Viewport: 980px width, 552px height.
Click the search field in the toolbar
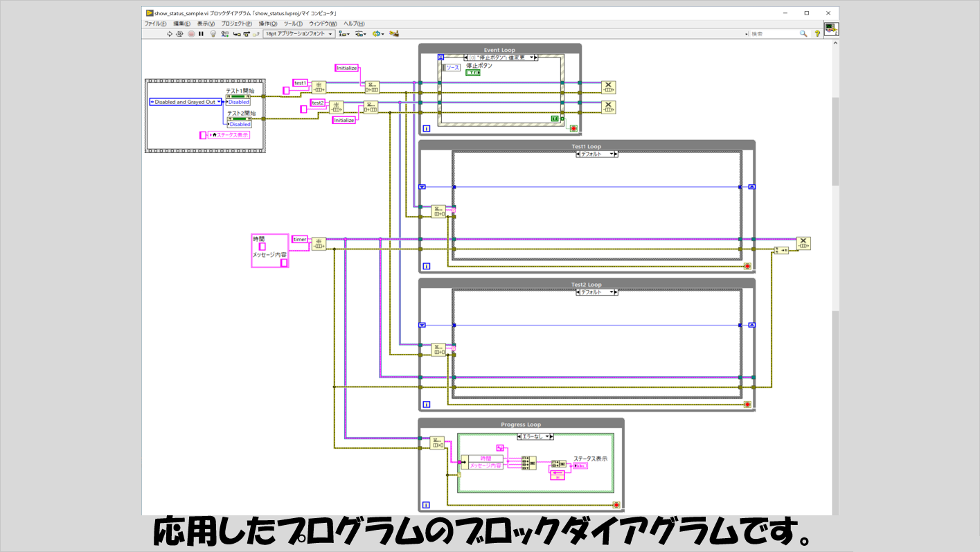tap(774, 33)
